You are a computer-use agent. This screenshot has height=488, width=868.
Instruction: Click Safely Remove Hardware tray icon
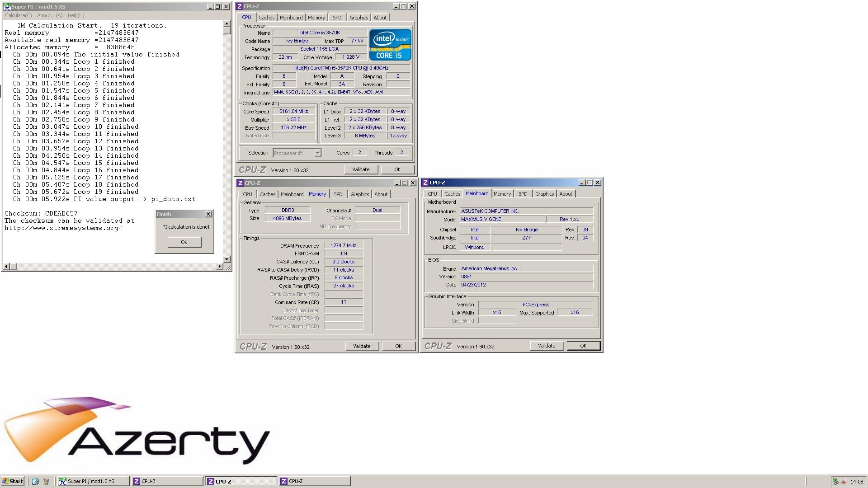pos(835,481)
